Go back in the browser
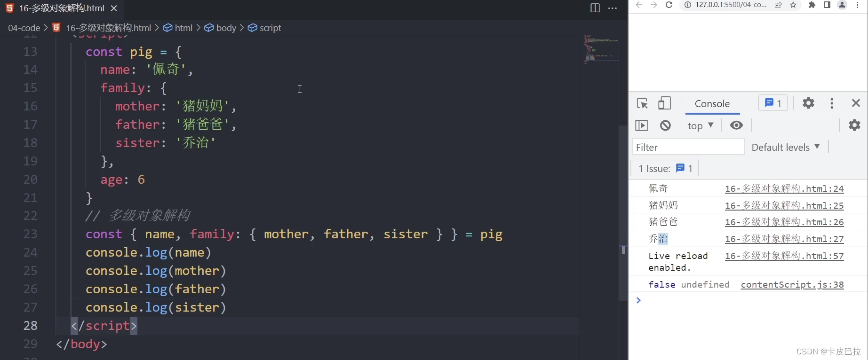868x360 pixels. pos(638,5)
